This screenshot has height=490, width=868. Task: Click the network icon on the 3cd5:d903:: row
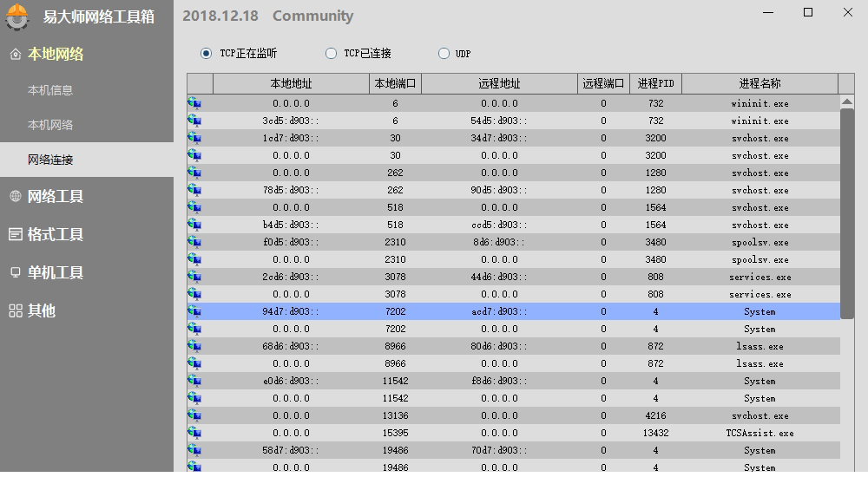[x=194, y=121]
